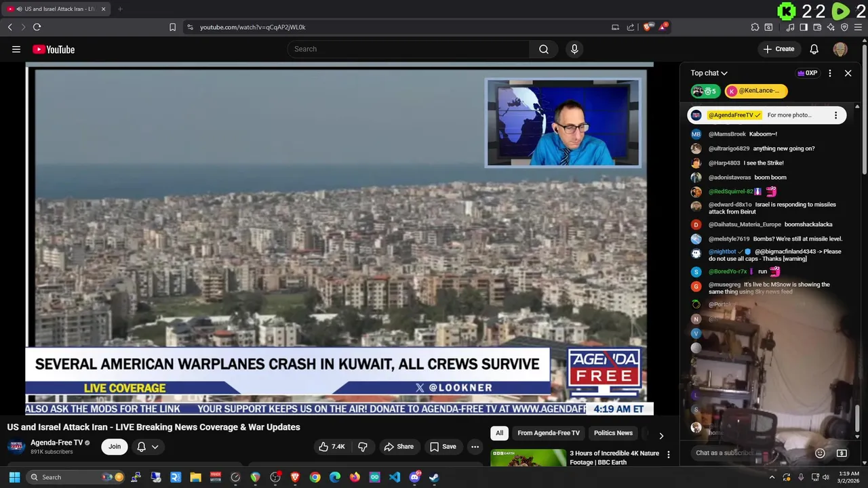The width and height of the screenshot is (868, 488).
Task: Toggle the browser sidebar panel
Action: [804, 27]
